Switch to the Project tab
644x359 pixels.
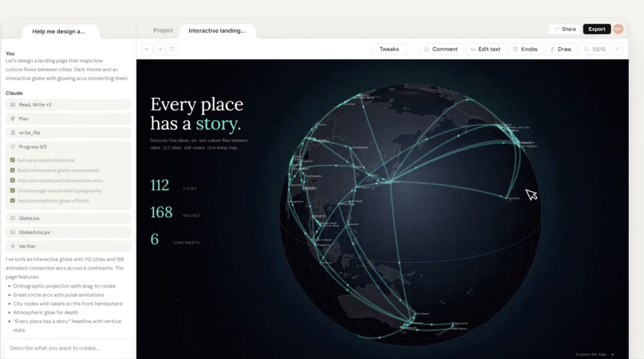point(164,30)
